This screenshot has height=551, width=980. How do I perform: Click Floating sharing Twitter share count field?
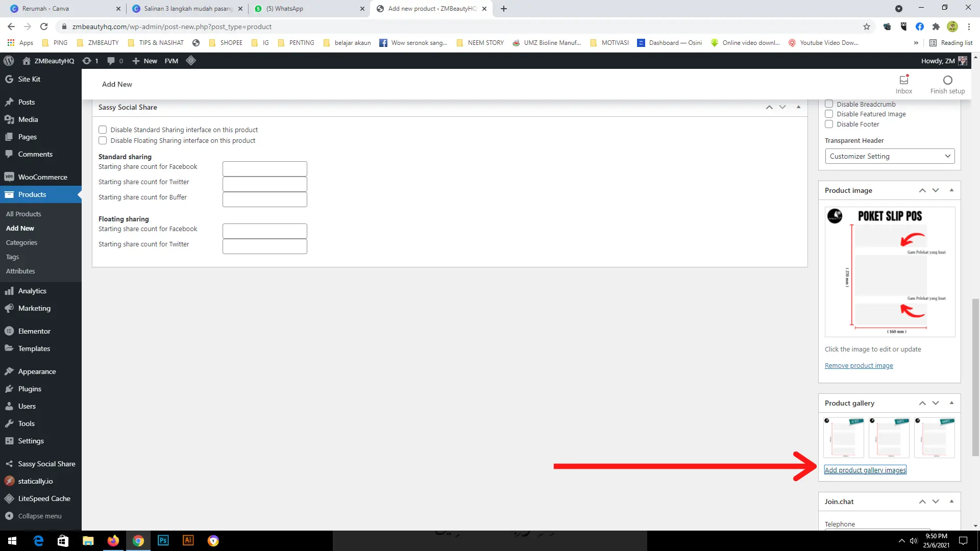pyautogui.click(x=264, y=246)
